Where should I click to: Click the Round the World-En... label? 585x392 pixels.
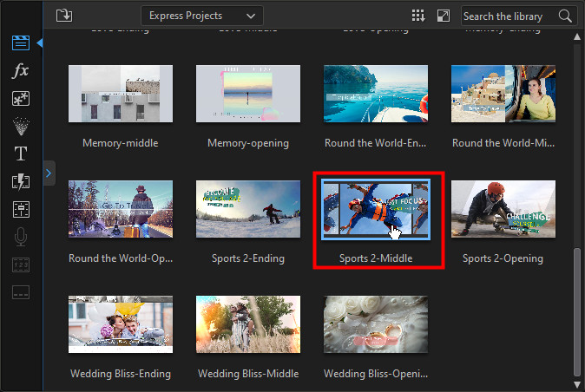(375, 143)
